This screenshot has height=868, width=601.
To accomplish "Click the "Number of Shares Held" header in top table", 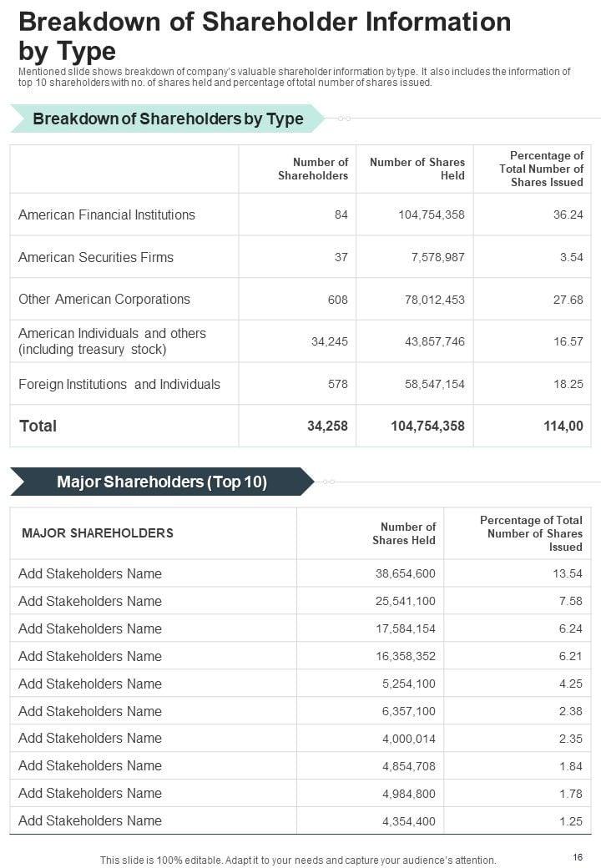I will click(417, 169).
